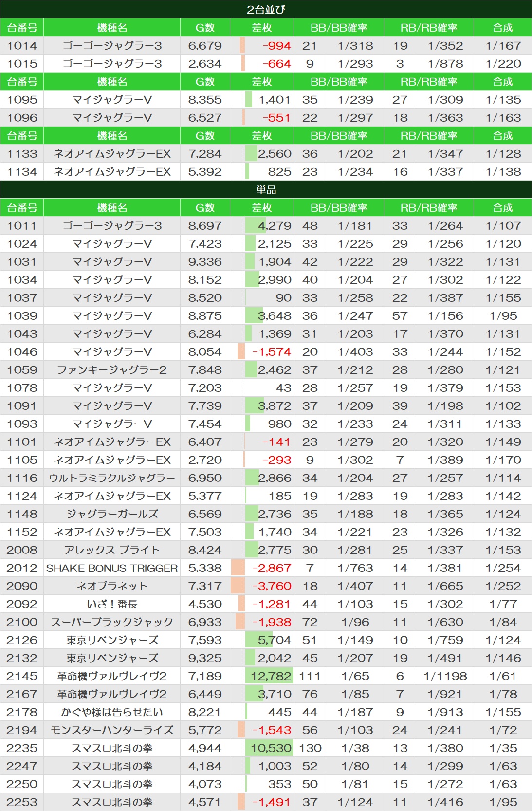Click ファンキージャグラー2 machine name
The height and width of the screenshot is (811, 532).
tap(112, 370)
